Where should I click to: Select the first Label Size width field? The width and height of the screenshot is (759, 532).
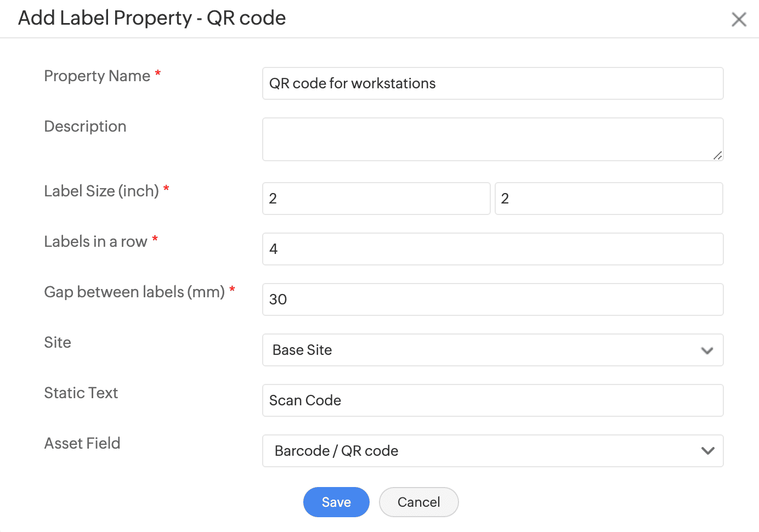tap(376, 199)
